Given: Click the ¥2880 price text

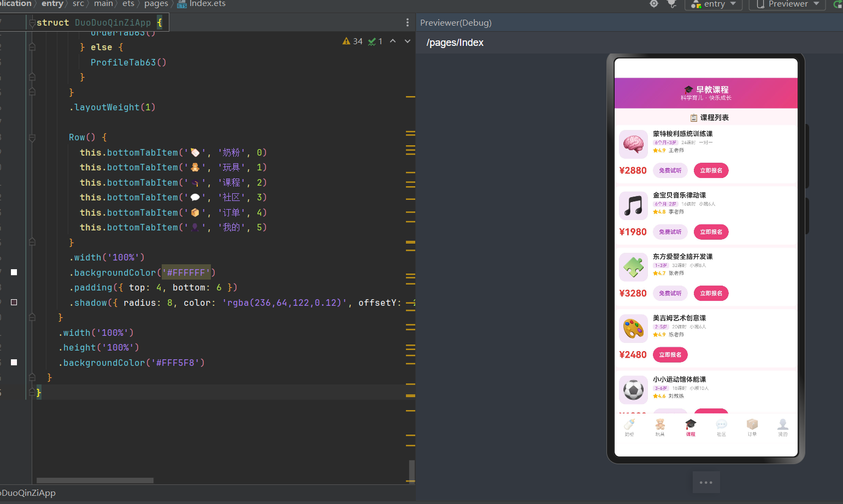Looking at the screenshot, I should pos(633,170).
